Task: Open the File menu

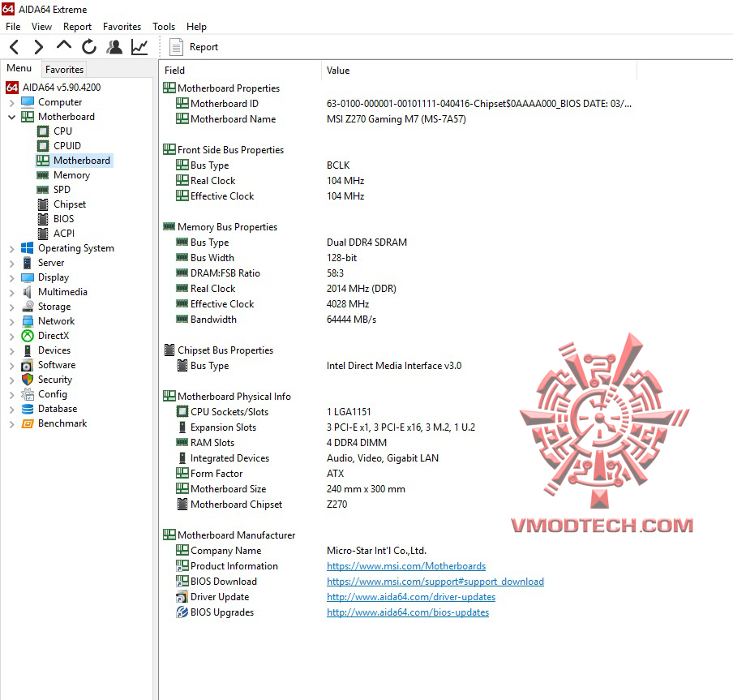Action: click(13, 27)
